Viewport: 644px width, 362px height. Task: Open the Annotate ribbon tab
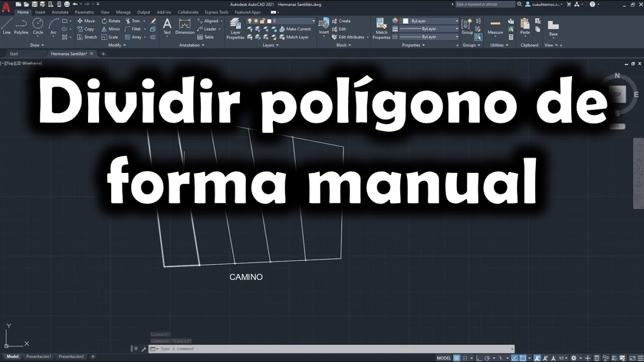60,12
